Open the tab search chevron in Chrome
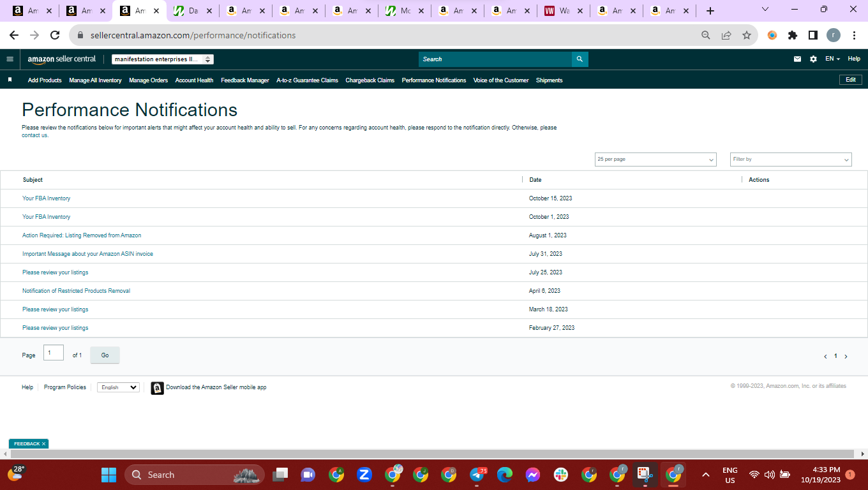 [766, 10]
